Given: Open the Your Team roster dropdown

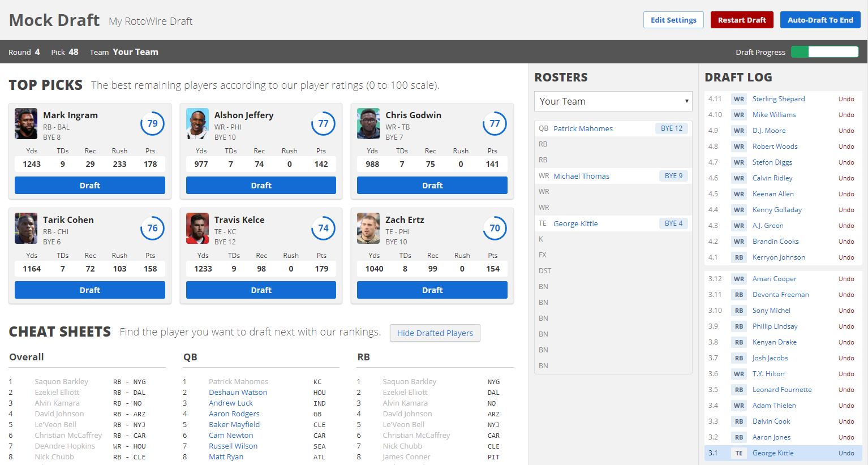Looking at the screenshot, I should (613, 101).
